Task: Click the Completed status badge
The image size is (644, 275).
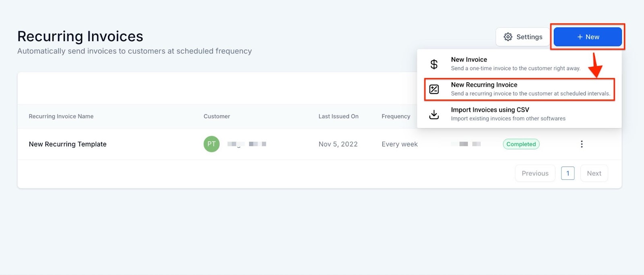Action: coord(521,144)
